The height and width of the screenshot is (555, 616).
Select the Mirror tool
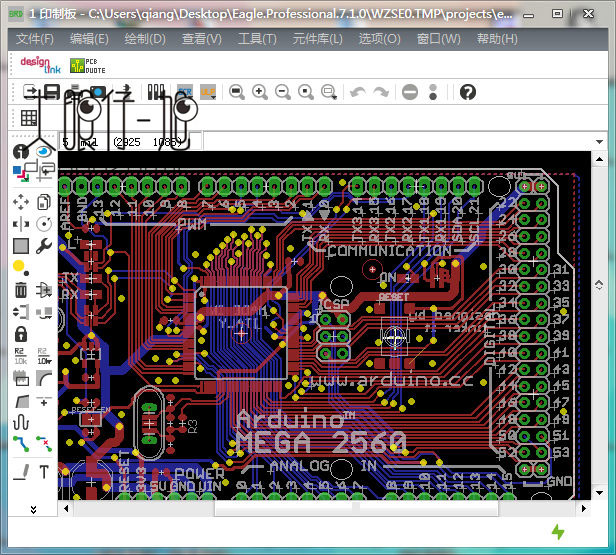tap(21, 224)
